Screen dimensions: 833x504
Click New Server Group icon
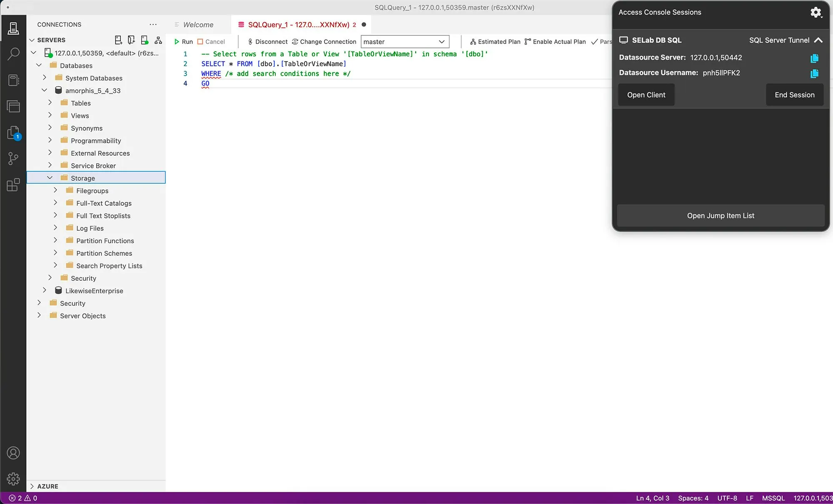pos(131,40)
